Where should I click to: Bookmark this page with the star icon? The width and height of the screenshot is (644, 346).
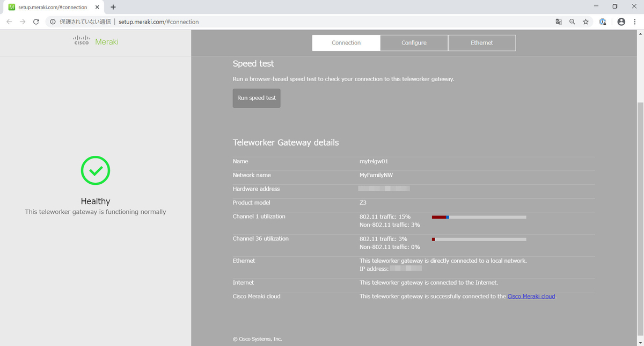[586, 22]
